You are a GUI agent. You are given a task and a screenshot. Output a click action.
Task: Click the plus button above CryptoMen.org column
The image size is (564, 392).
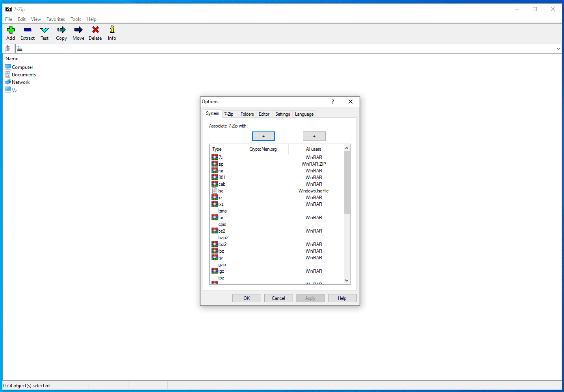click(263, 136)
